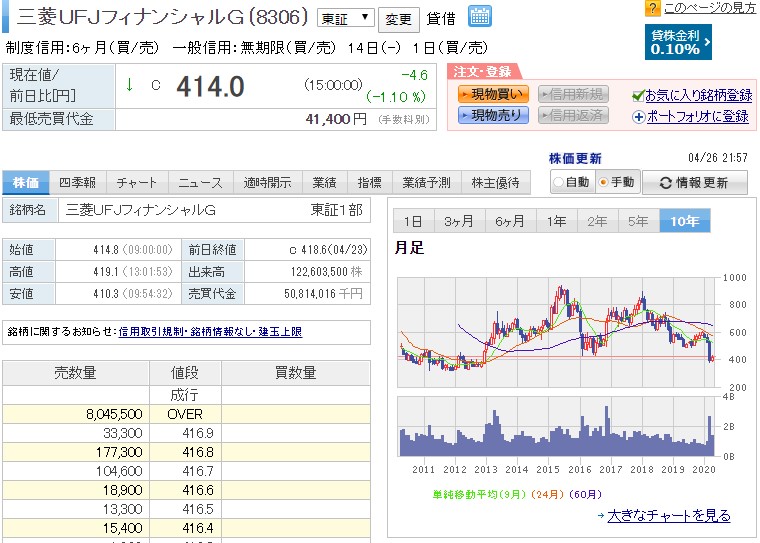Click the 売買代金 value 50,814,016 千円
760x543 pixels.
323,293
